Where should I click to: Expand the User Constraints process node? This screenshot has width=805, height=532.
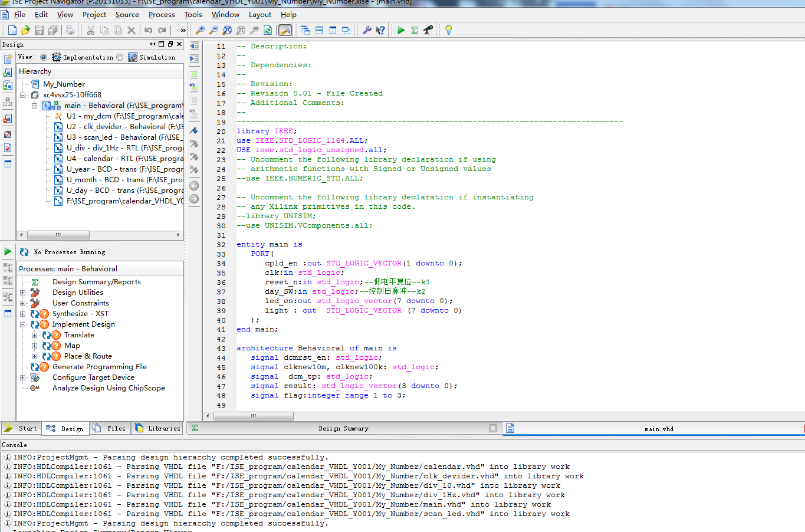[x=23, y=303]
